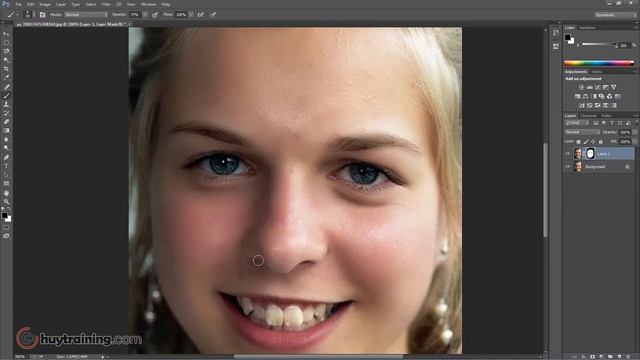Select the Rectangle shape tool
640x360 pixels.
click(6, 184)
